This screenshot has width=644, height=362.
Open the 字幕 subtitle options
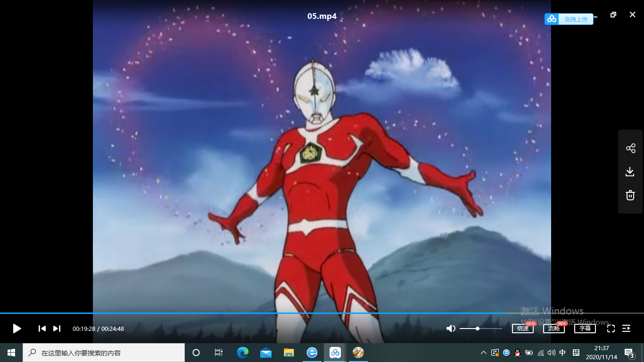tap(585, 329)
